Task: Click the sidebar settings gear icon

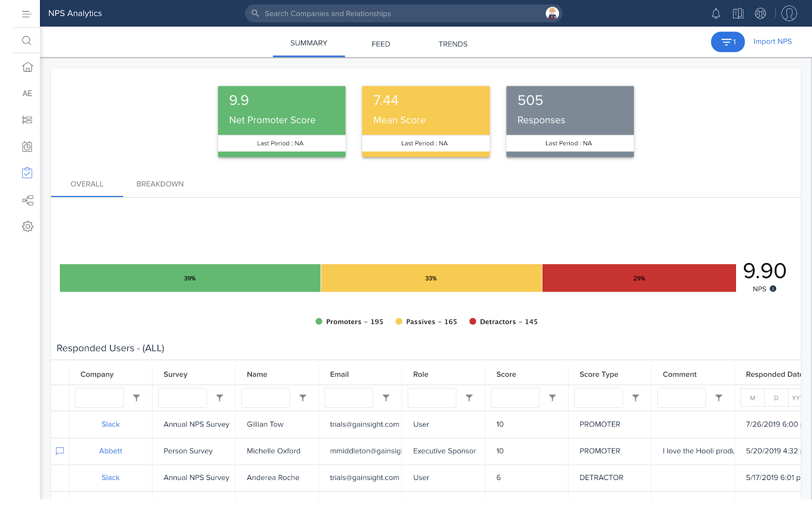Action: (27, 227)
